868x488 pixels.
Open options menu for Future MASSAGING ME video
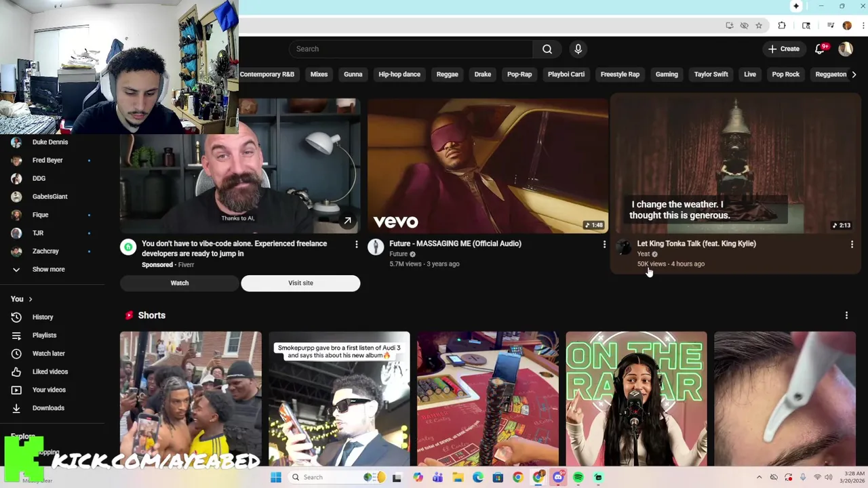pyautogui.click(x=604, y=245)
